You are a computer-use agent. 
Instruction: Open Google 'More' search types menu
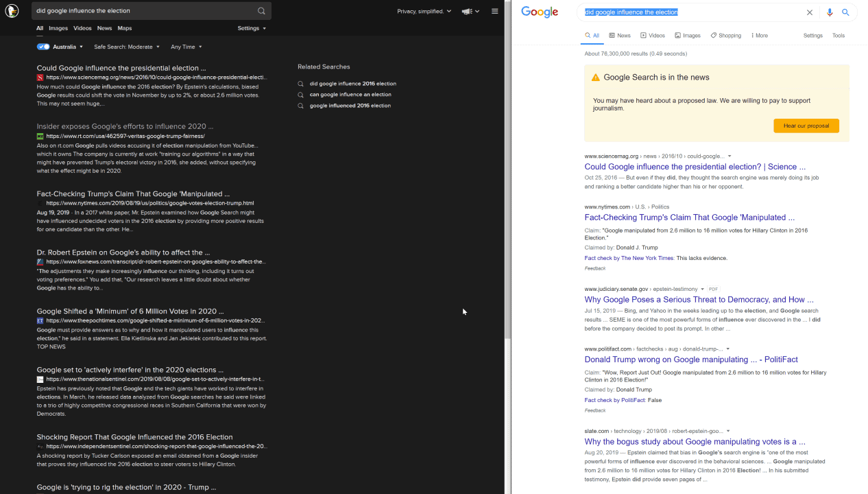(x=759, y=36)
